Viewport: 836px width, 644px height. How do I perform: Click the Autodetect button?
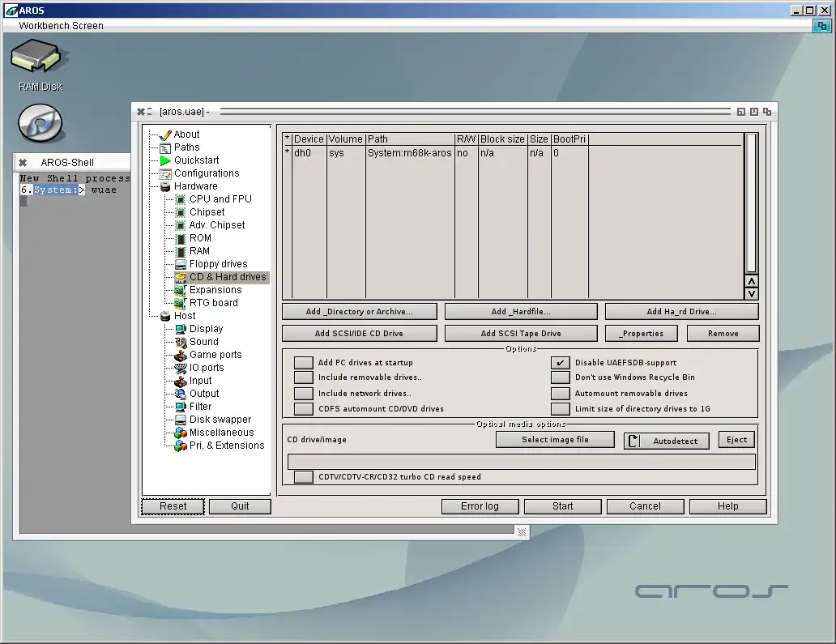[x=667, y=441]
